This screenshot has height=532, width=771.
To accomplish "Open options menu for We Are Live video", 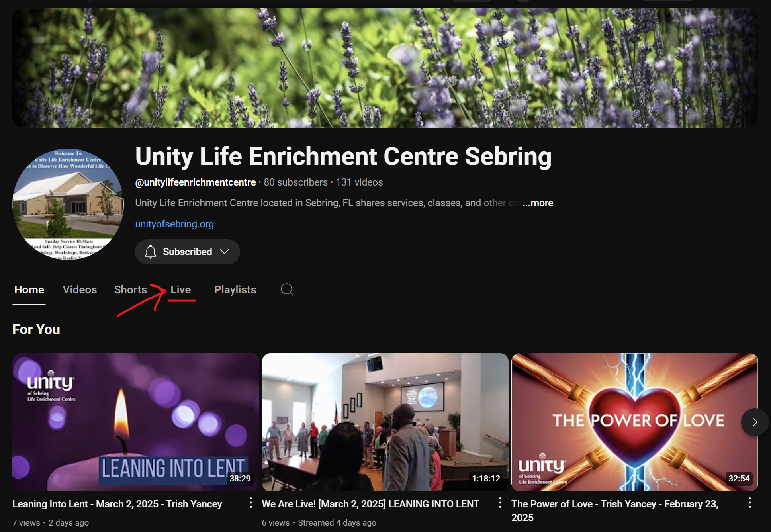I will (500, 503).
